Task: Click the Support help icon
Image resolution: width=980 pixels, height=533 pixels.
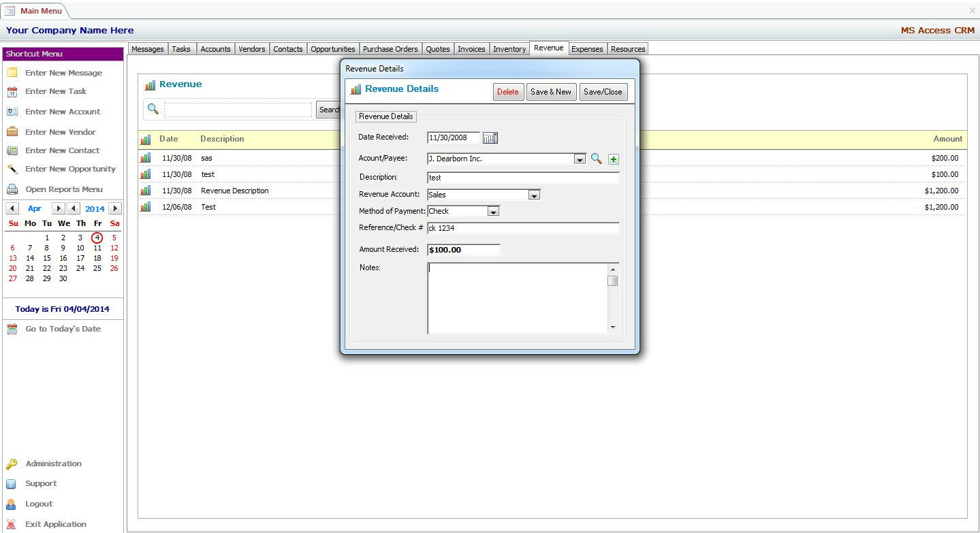Action: coord(12,484)
